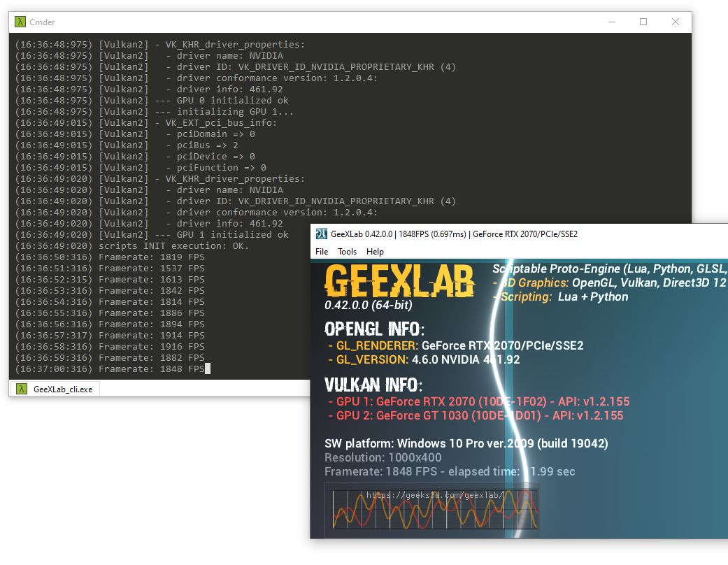Click the 'Framerate: 1894 FPS' console line
728x565 pixels.
(110, 324)
